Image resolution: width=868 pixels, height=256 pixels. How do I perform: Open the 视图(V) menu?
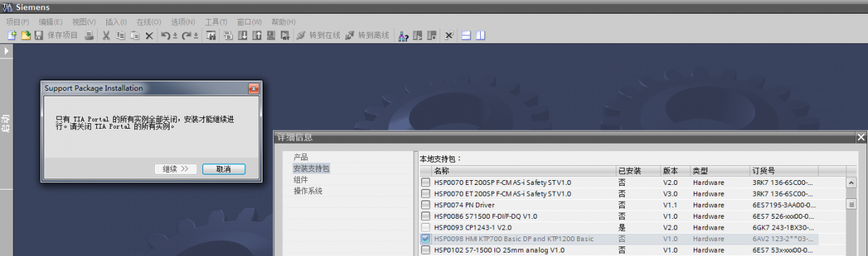[x=84, y=22]
